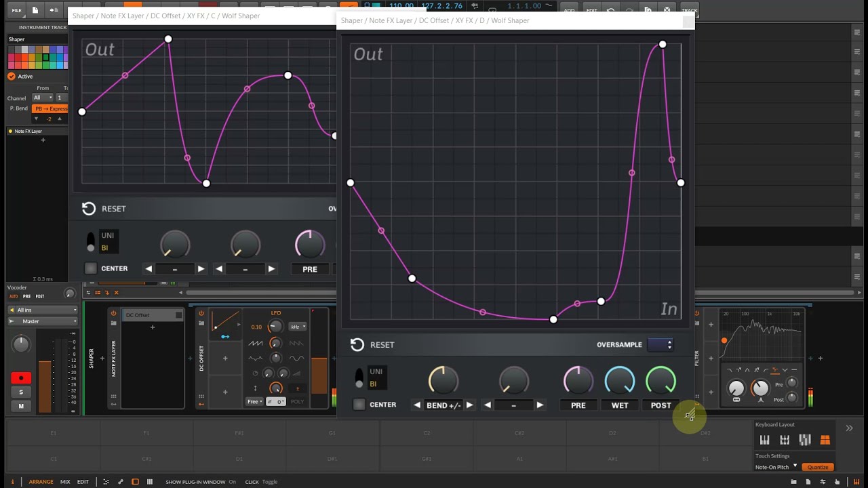Mute the track with M button

click(x=21, y=406)
